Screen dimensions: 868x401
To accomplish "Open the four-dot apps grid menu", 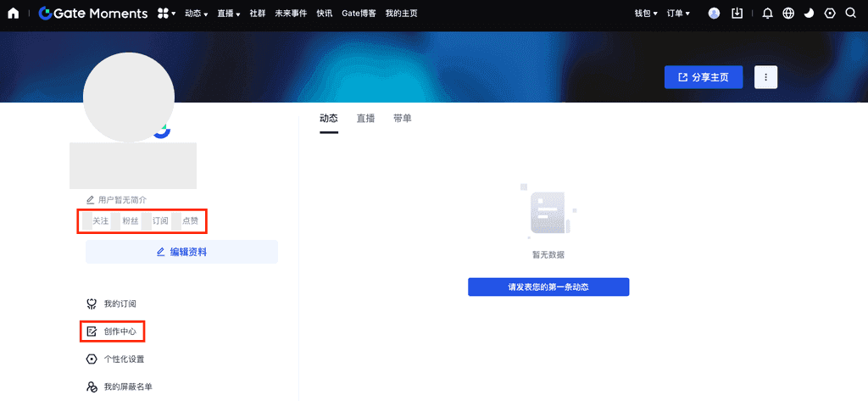I will coord(166,14).
